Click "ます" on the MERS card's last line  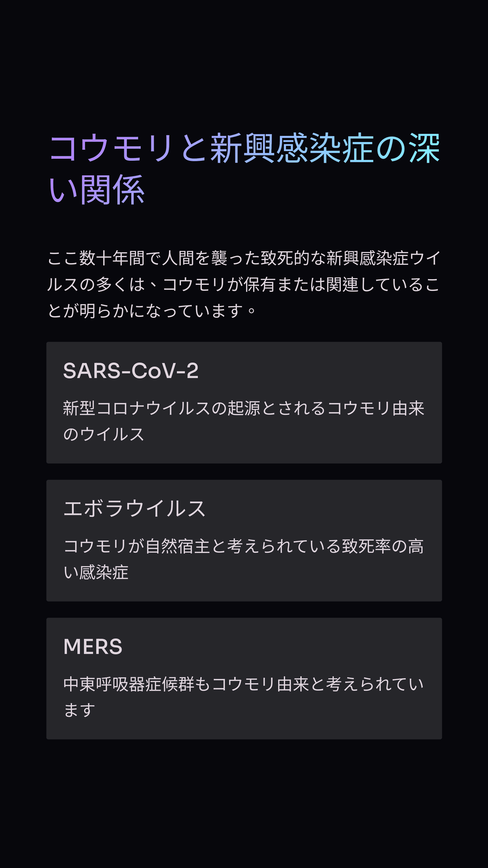(x=79, y=710)
